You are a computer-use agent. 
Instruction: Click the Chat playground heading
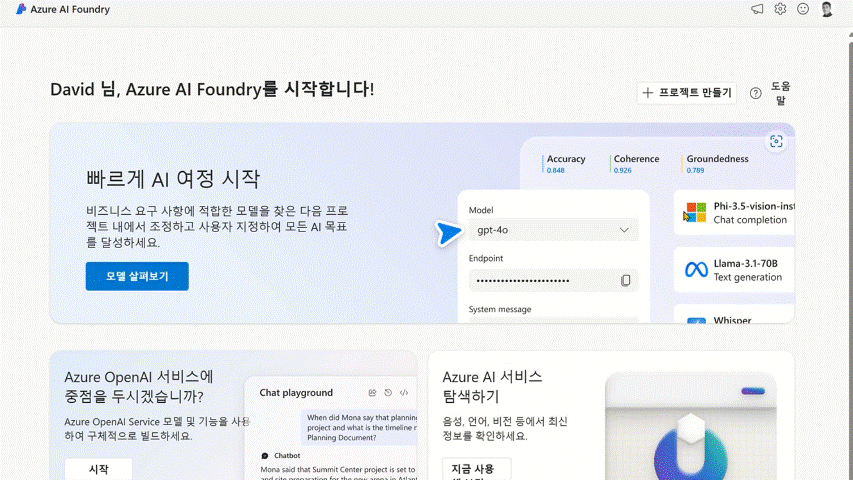296,392
